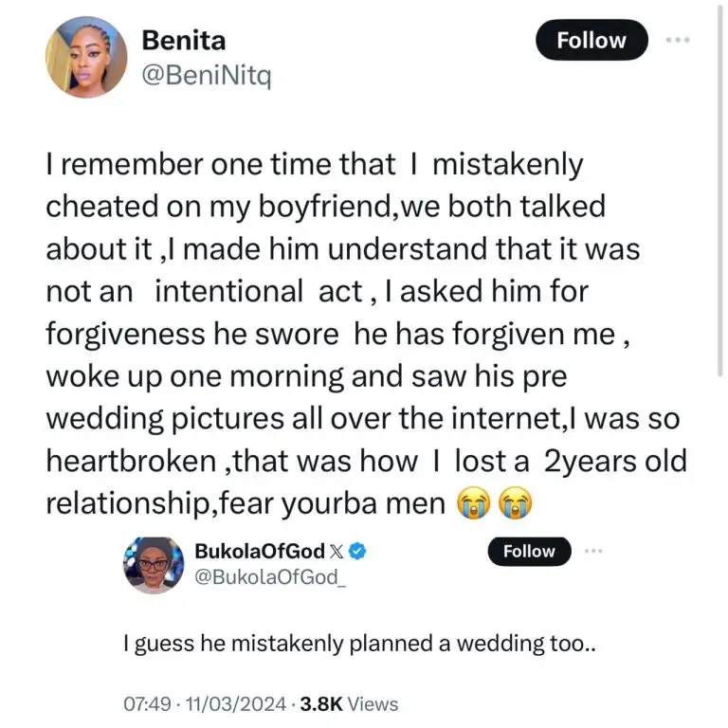Click the first crying emoji in Benita's tweet

click(x=476, y=504)
